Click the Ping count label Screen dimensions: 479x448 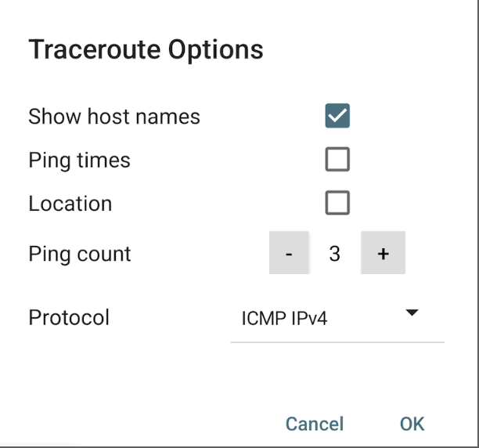pyautogui.click(x=80, y=254)
